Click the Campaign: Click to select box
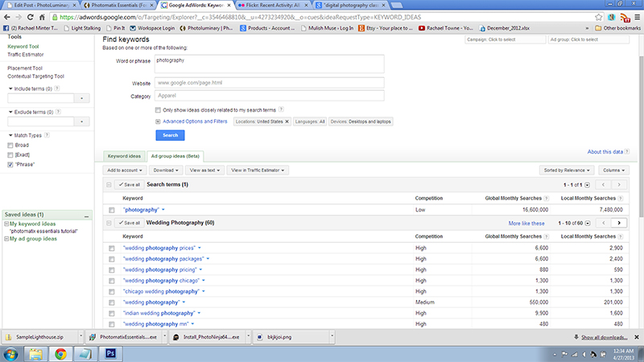The width and height of the screenshot is (644, 362). point(506,39)
